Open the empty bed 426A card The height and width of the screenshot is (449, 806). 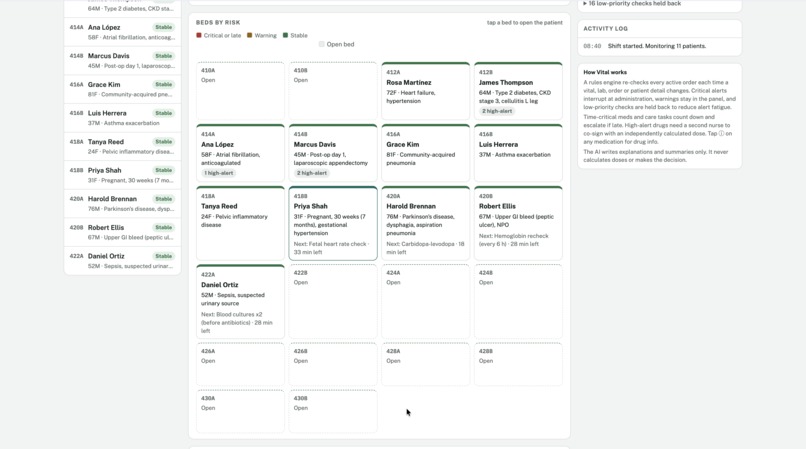240,365
